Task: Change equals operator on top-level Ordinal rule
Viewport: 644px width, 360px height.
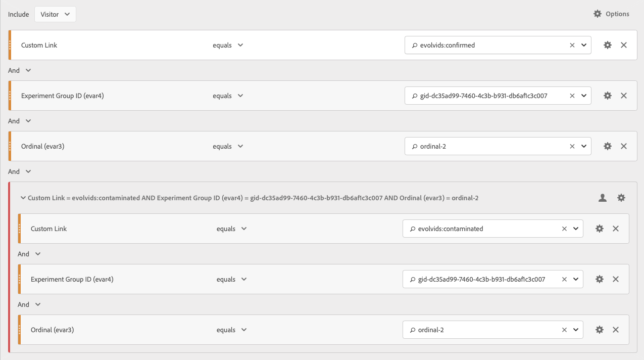Action: 228,146
